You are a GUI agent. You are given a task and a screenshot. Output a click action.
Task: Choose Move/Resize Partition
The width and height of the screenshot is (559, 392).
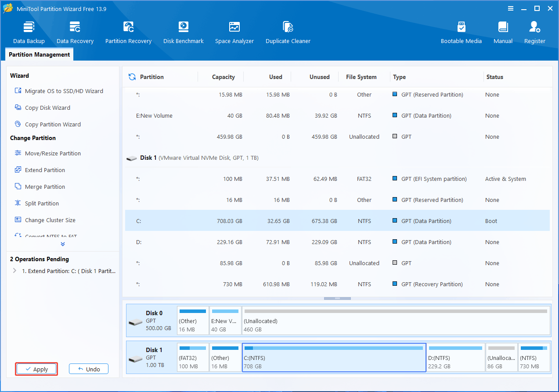pyautogui.click(x=47, y=153)
